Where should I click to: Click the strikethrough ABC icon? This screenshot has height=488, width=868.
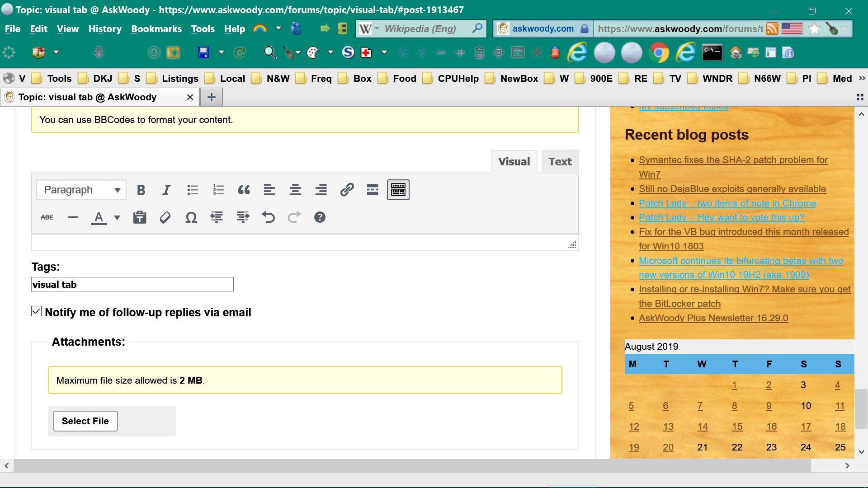pos(47,217)
